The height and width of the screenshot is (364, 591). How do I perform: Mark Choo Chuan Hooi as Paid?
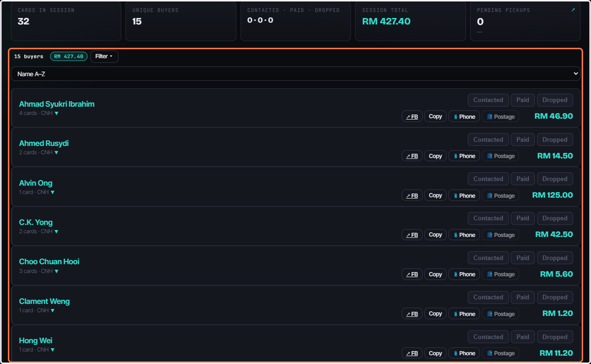pos(523,258)
